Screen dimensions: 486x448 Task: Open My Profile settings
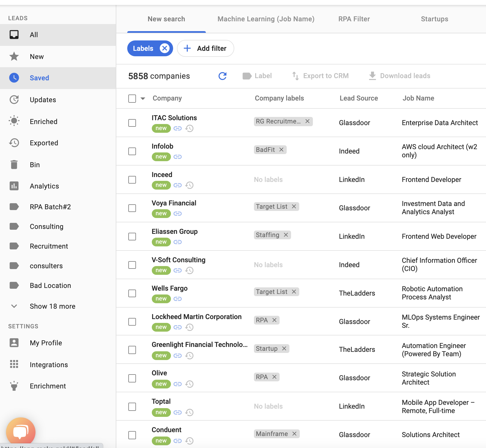[x=58, y=343]
